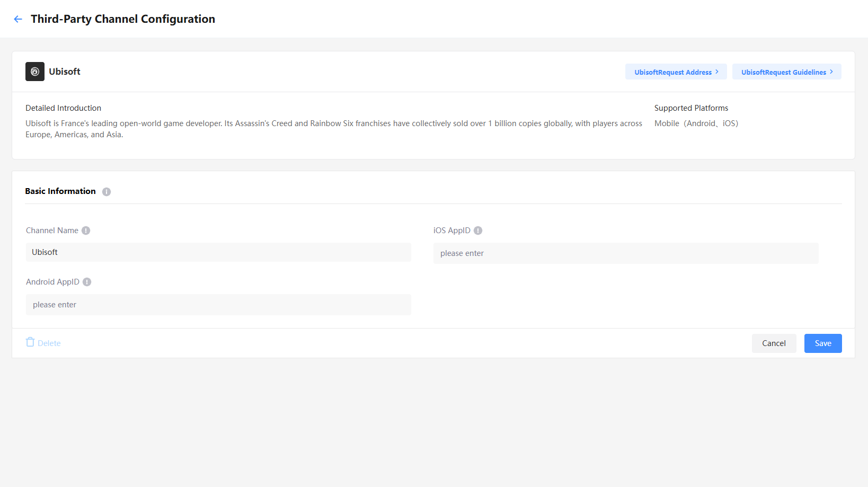Screen dimensions: 868x487
Task: Click the iOS AppID label
Action: pyautogui.click(x=452, y=231)
